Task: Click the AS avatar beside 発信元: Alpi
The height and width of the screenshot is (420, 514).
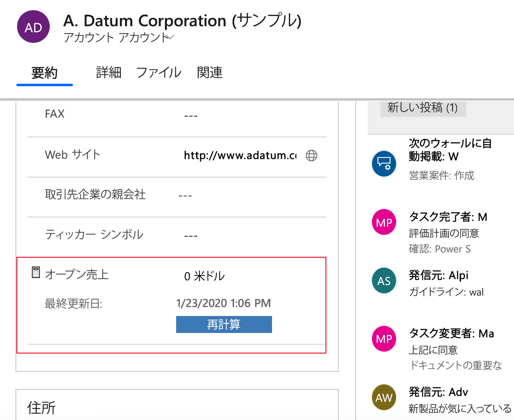Action: [384, 281]
